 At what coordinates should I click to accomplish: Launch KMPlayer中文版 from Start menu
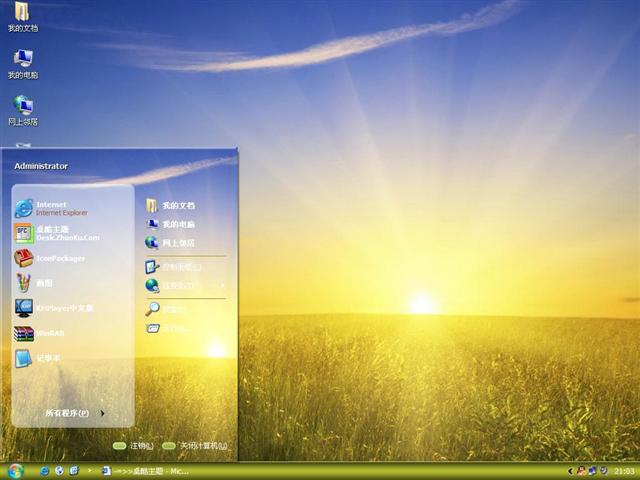pos(54,308)
